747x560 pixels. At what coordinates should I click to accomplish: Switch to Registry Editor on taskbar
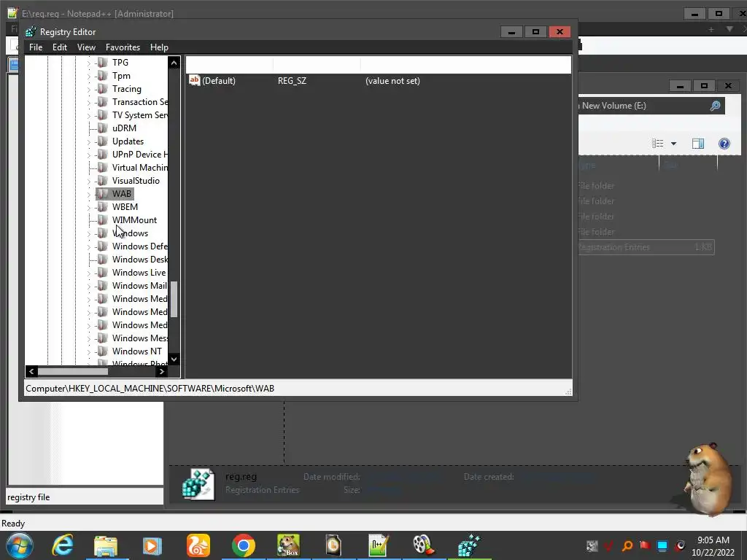point(469,545)
